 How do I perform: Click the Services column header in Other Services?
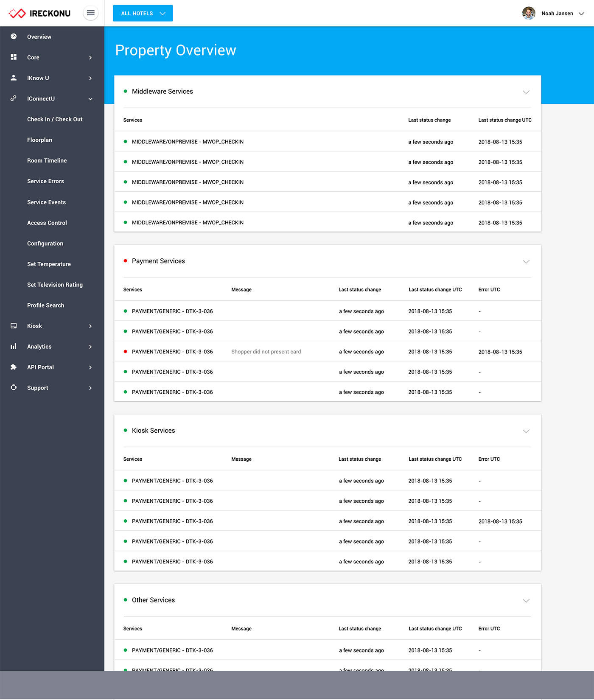coord(133,629)
